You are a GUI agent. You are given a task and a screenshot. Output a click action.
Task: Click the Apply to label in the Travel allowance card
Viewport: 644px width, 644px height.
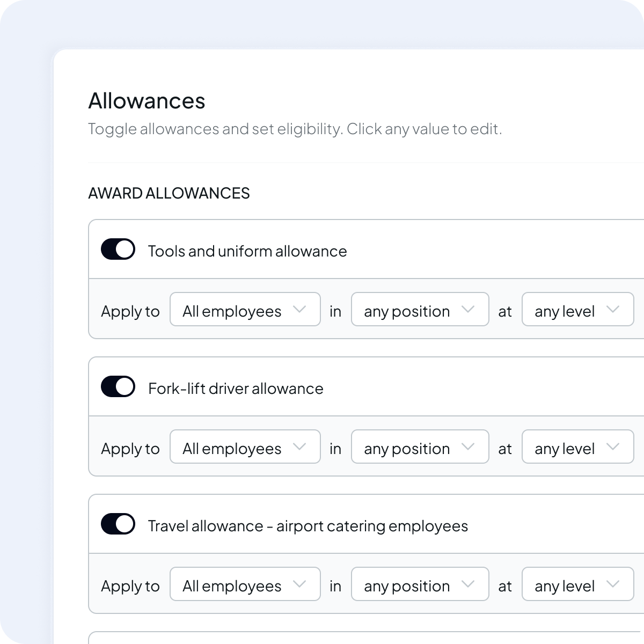click(130, 586)
